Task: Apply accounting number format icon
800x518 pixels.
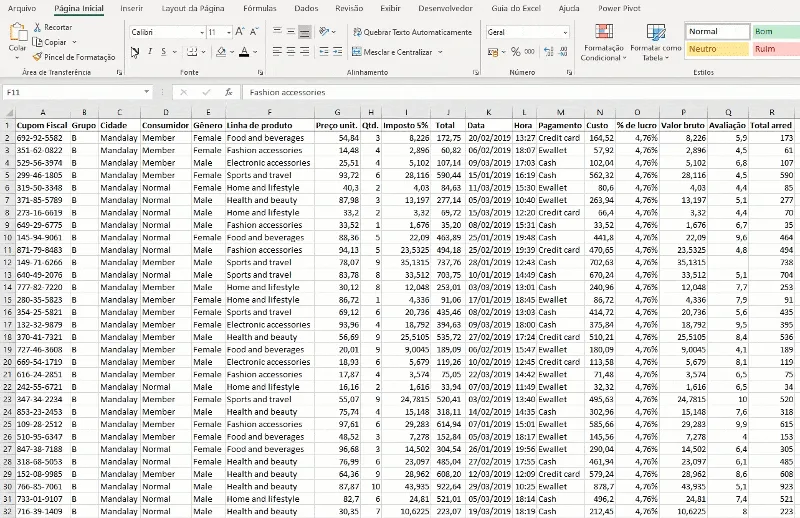Action: pyautogui.click(x=493, y=52)
